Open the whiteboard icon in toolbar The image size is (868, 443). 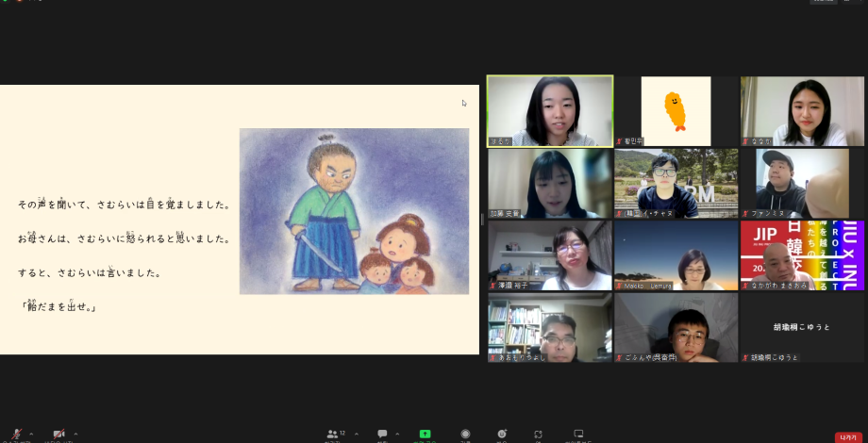(578, 434)
